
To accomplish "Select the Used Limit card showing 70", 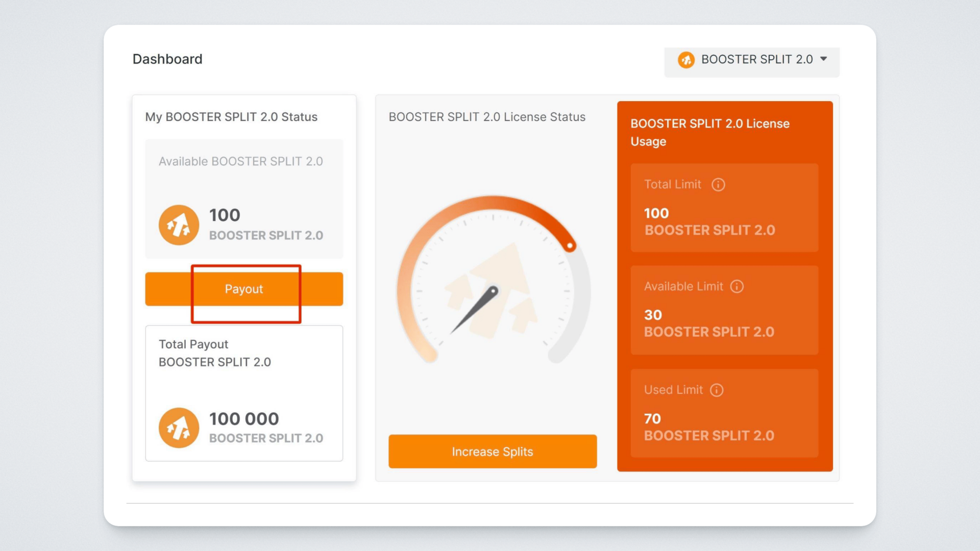I will pyautogui.click(x=724, y=413).
